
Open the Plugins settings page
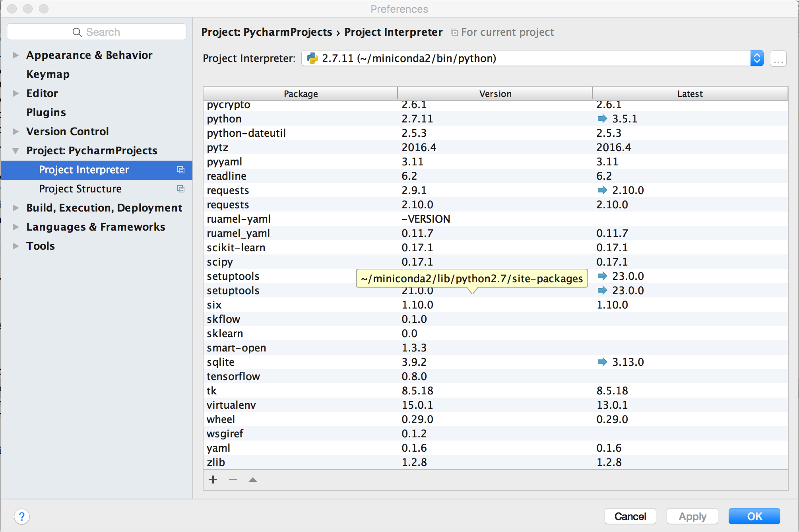pyautogui.click(x=46, y=113)
